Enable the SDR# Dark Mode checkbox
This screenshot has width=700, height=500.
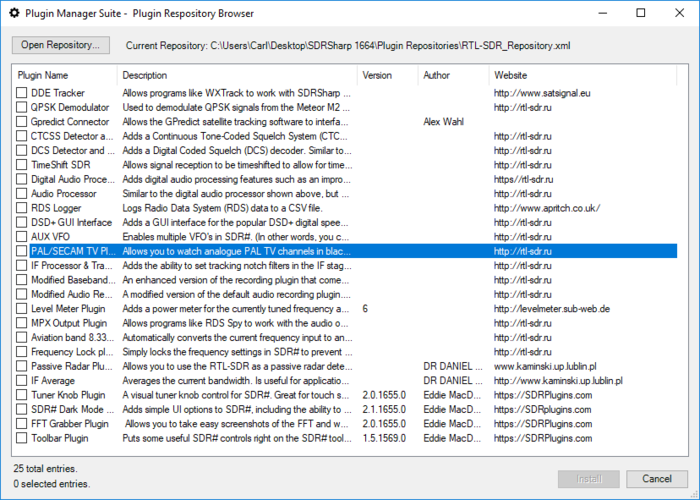tap(21, 409)
